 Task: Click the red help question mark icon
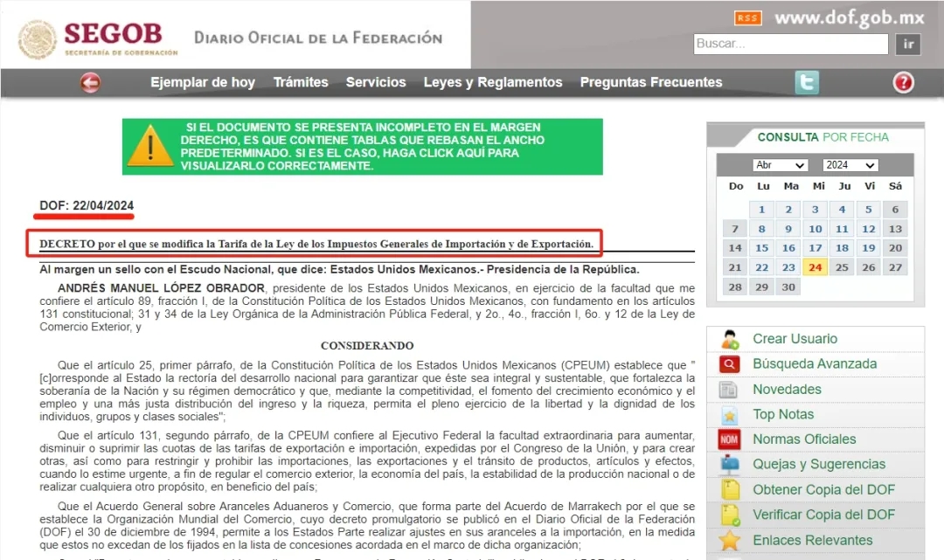coord(903,82)
